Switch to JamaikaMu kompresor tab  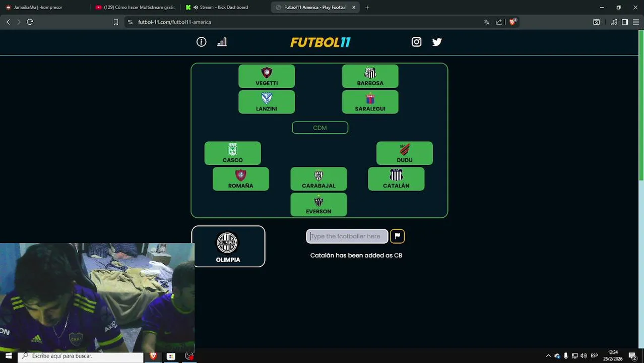click(x=44, y=7)
